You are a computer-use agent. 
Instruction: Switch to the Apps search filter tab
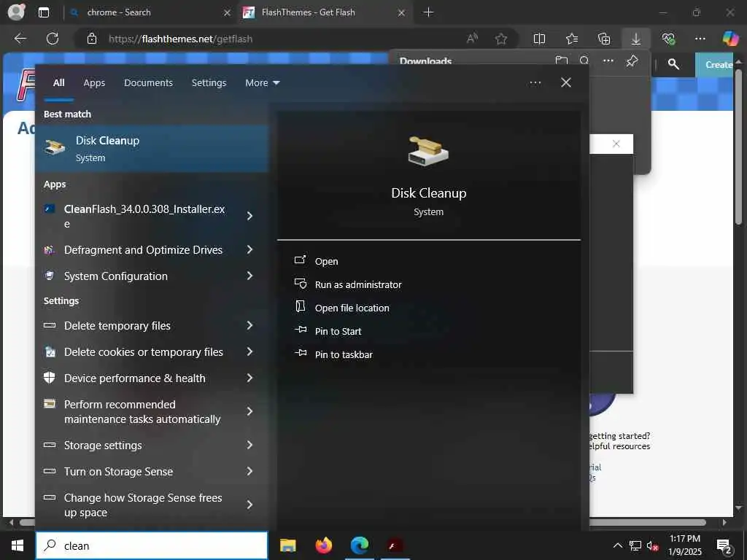[94, 83]
